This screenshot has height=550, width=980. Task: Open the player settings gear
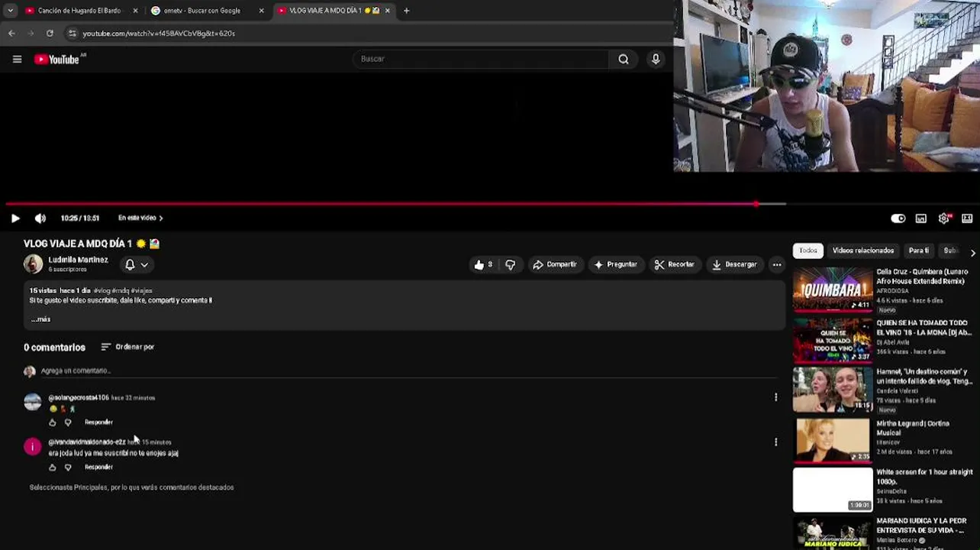pos(944,218)
